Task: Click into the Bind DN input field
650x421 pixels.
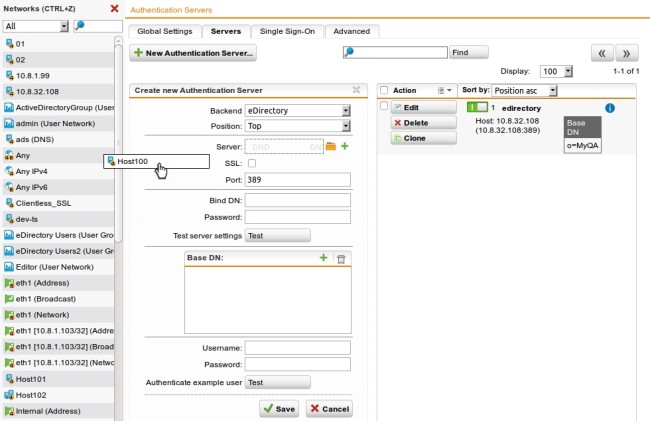Action: 297,200
